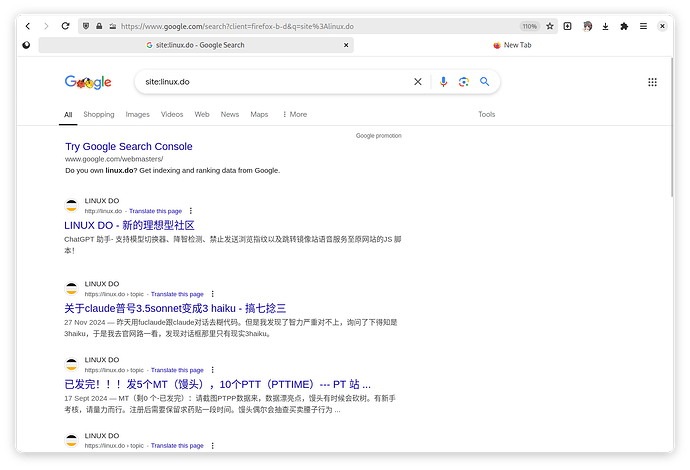Switch to the Images results tab

pos(137,114)
